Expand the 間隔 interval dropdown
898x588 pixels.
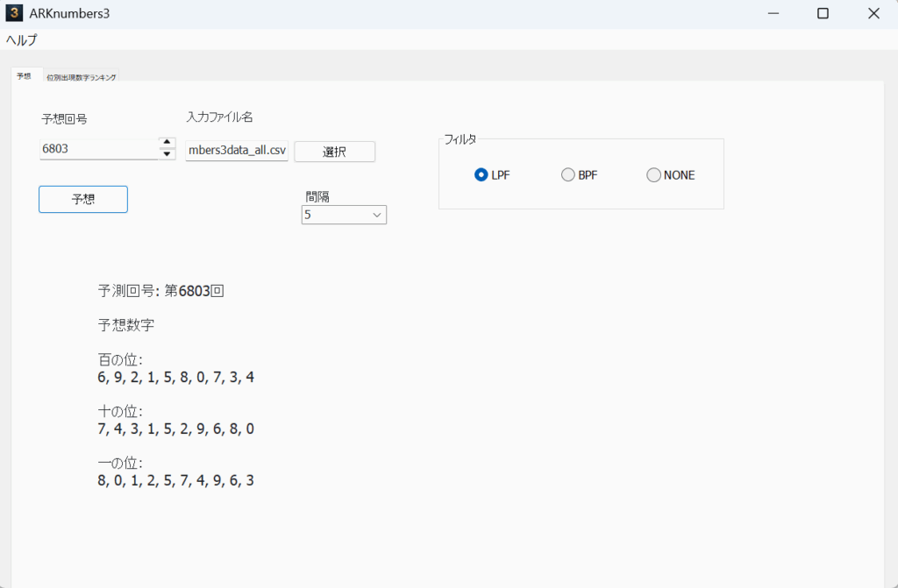[344, 215]
